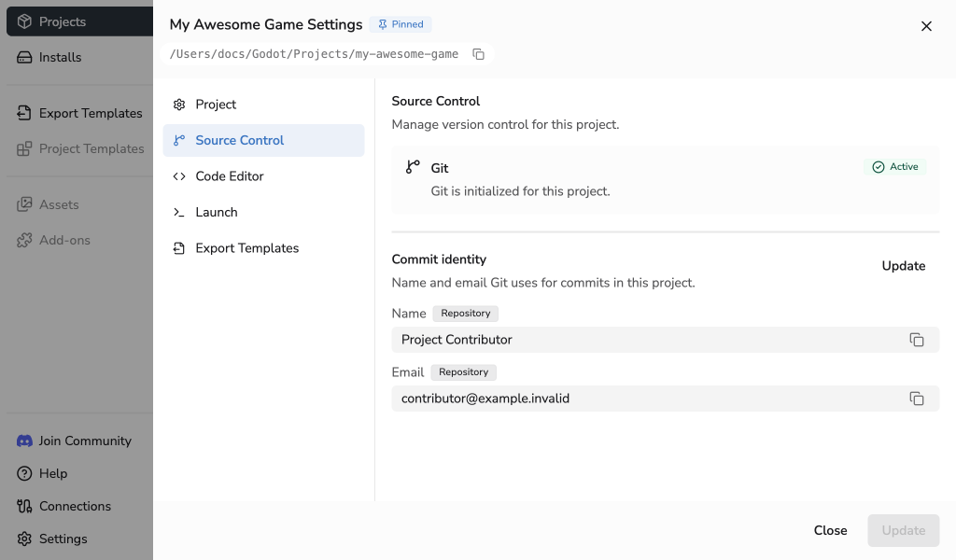Click the Projects cube icon in sidebar
The width and height of the screenshot is (956, 560).
(x=24, y=21)
